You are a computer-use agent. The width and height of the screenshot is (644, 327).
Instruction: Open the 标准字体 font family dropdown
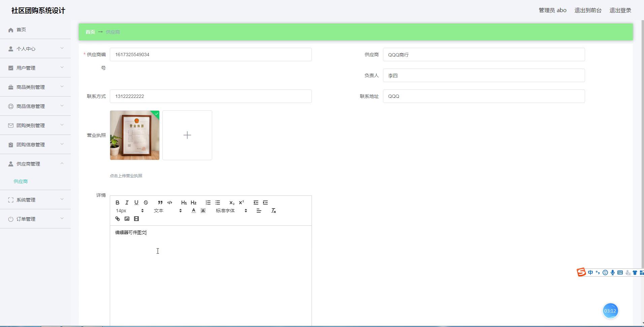click(x=231, y=211)
